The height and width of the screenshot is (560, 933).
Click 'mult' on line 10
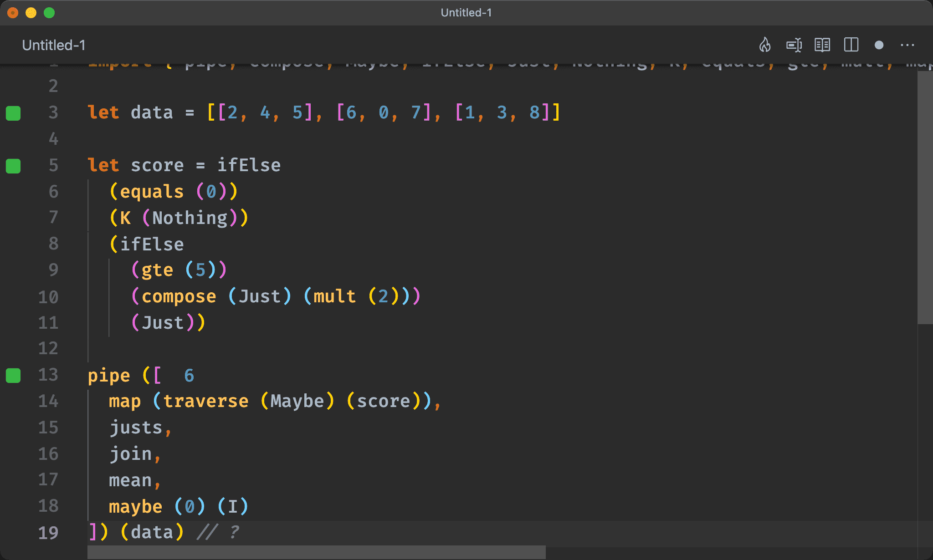tap(334, 296)
